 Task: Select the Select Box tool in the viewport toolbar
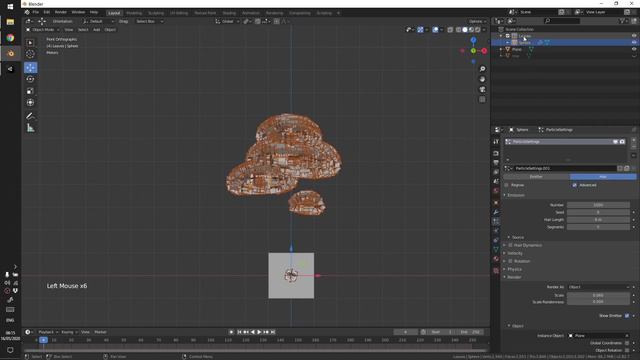pyautogui.click(x=30, y=42)
